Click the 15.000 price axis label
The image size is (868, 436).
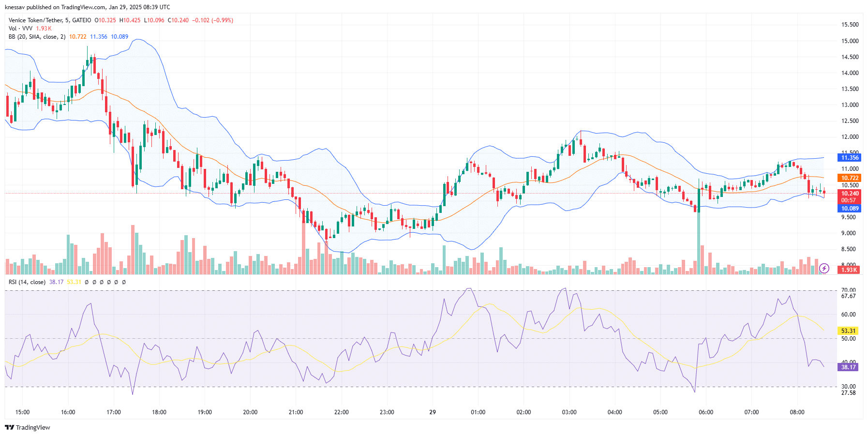(850, 41)
